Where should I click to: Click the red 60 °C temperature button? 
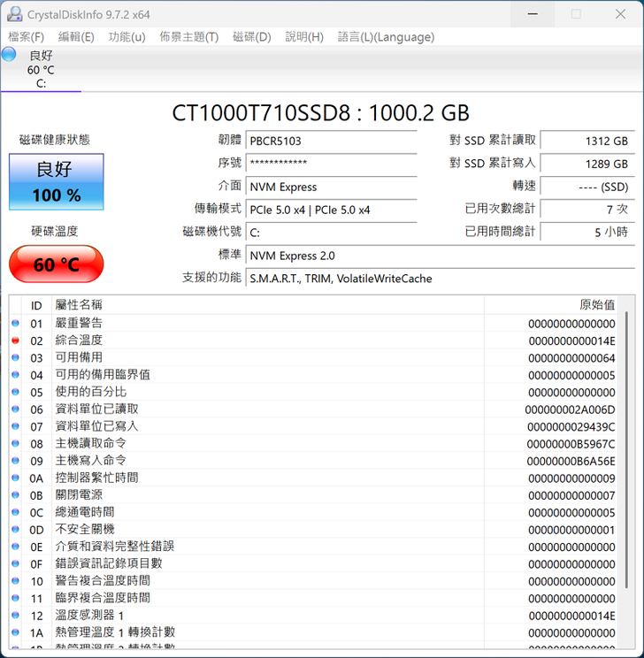[57, 264]
